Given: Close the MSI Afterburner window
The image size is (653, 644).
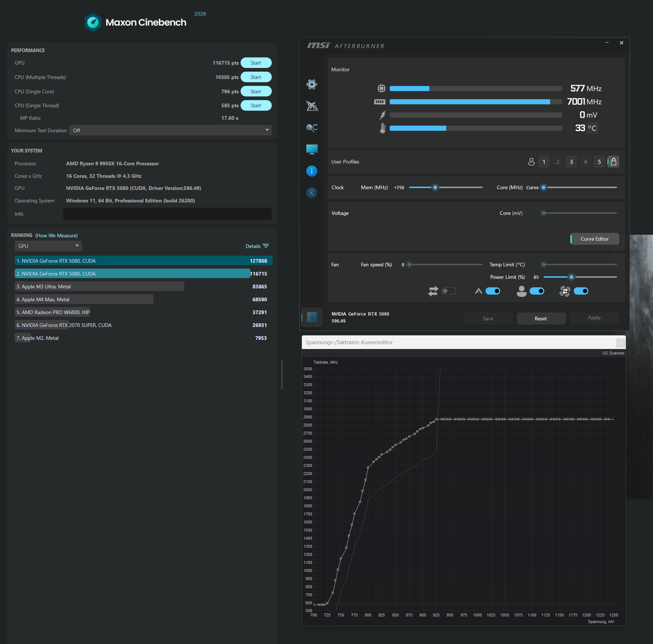Looking at the screenshot, I should (x=622, y=43).
